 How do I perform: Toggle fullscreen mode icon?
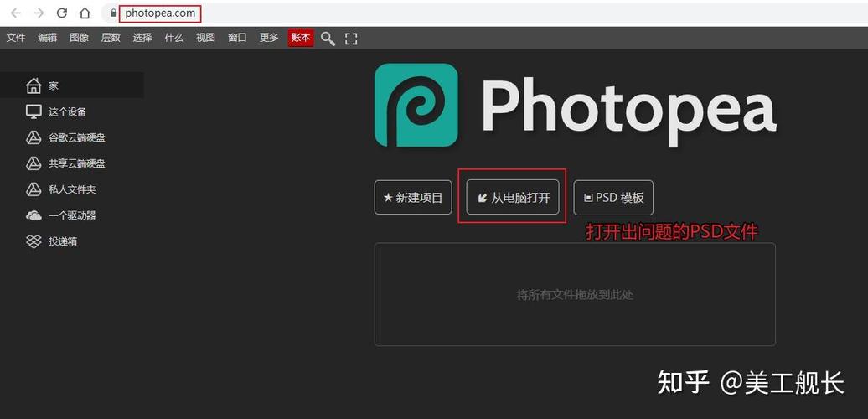[x=351, y=39]
